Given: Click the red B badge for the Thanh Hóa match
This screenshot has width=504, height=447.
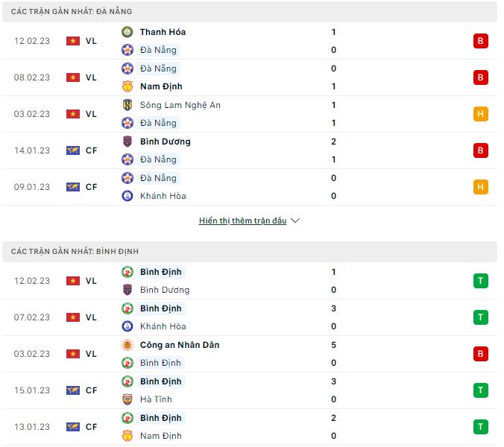Looking at the screenshot, I should (481, 41).
